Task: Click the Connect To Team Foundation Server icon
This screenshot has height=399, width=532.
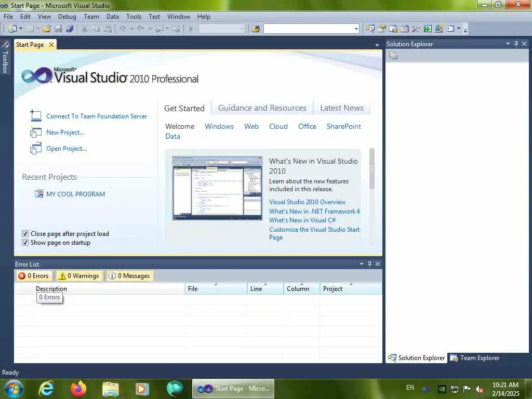Action: pyautogui.click(x=36, y=116)
